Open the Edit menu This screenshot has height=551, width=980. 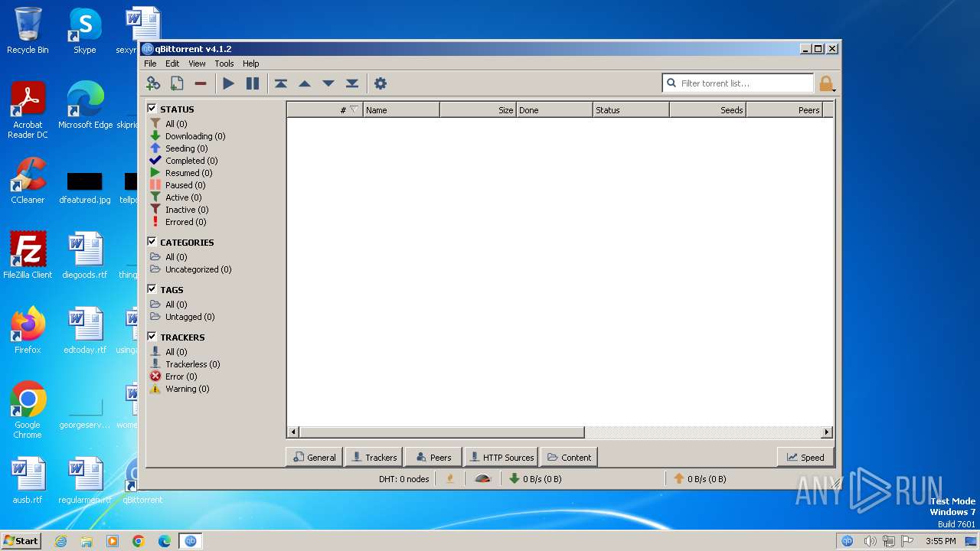point(172,64)
